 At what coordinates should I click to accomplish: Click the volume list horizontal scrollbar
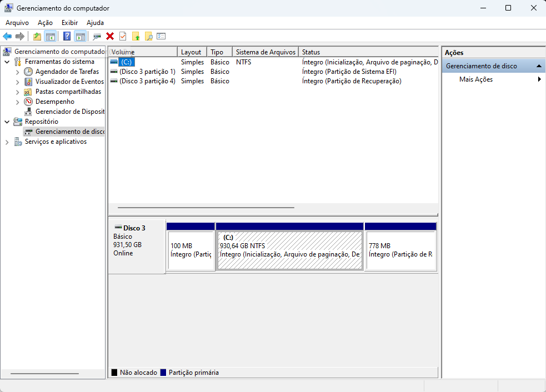(206, 208)
